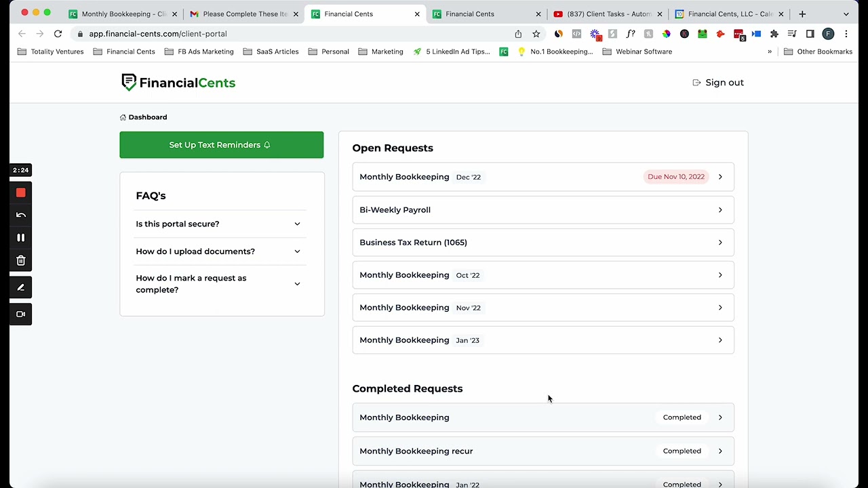Click Completed badge on Monthly Bookkeeping recur

coord(682,451)
